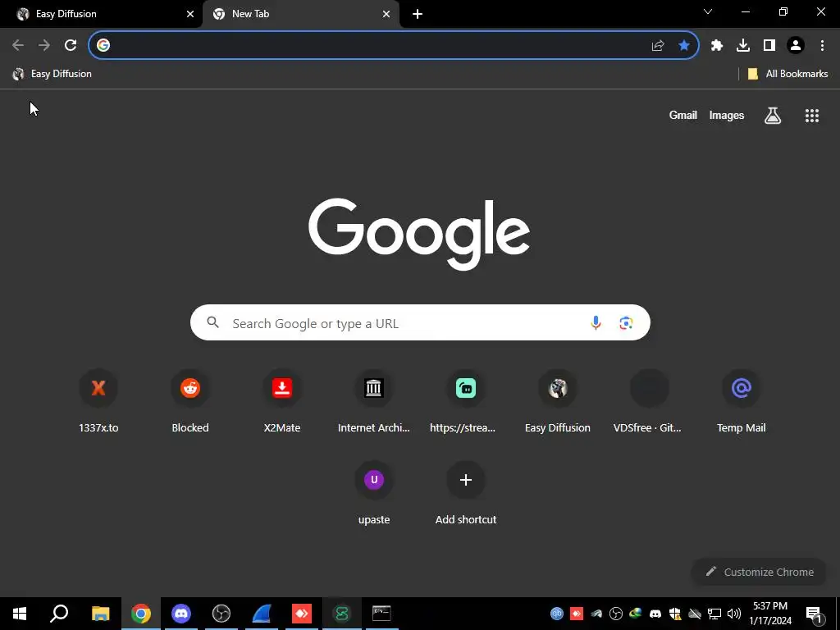Open the tab search chevron
This screenshot has width=840, height=630.
click(708, 11)
